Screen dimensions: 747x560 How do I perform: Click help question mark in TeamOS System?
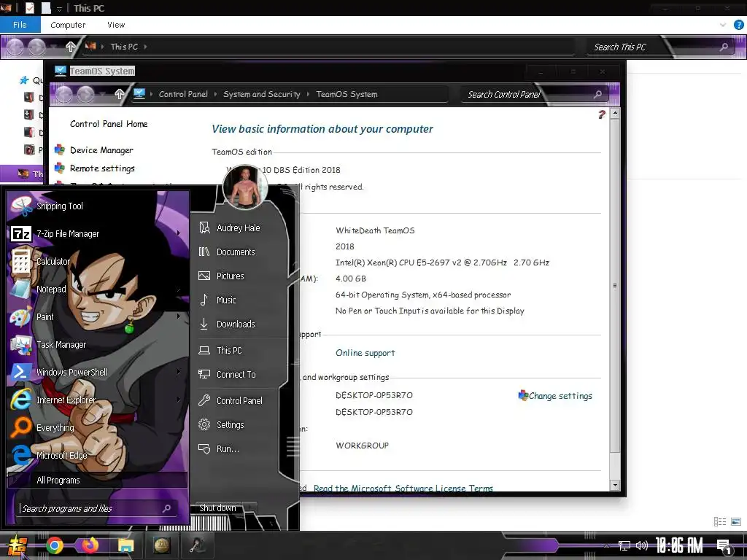pyautogui.click(x=601, y=114)
